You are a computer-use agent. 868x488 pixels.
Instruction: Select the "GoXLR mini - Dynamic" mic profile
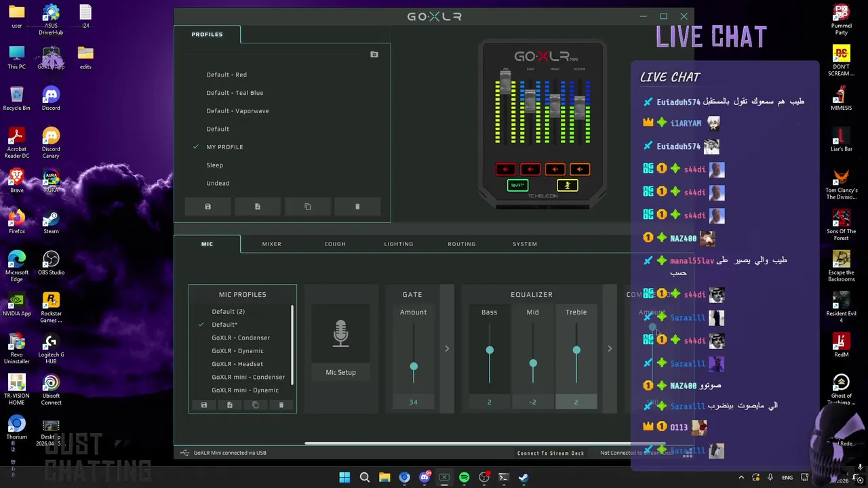point(245,390)
